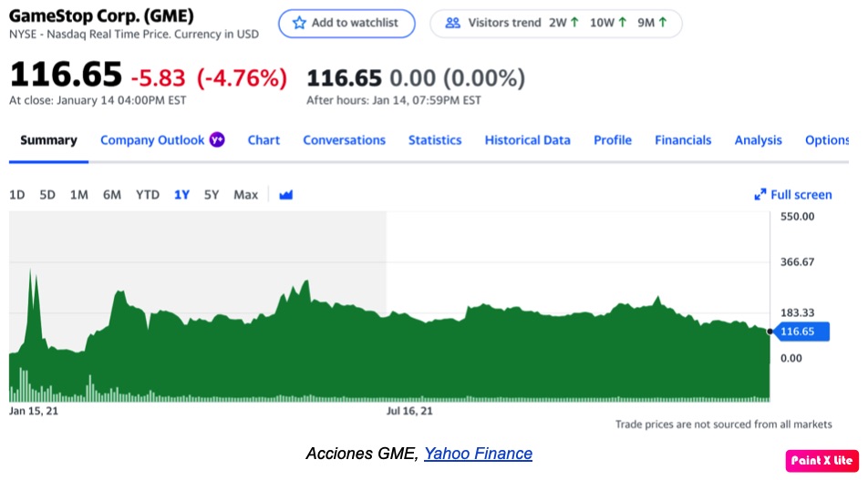
Task: Open the Analysis tab
Action: 758,140
